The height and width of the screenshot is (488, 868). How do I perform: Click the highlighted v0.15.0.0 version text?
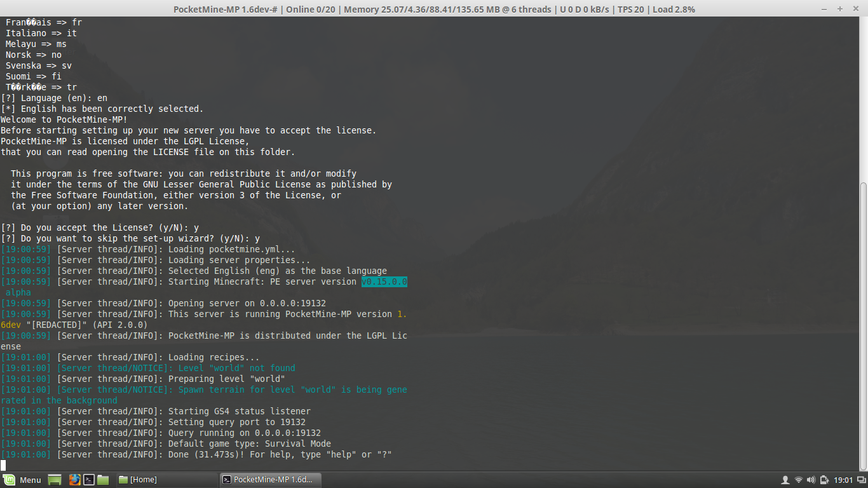coord(384,281)
